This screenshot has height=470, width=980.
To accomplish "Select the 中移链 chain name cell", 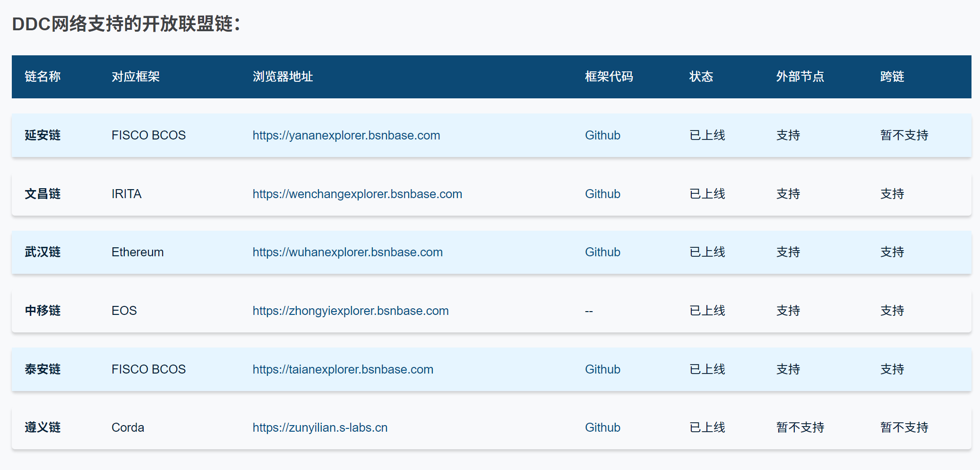I will (x=43, y=311).
